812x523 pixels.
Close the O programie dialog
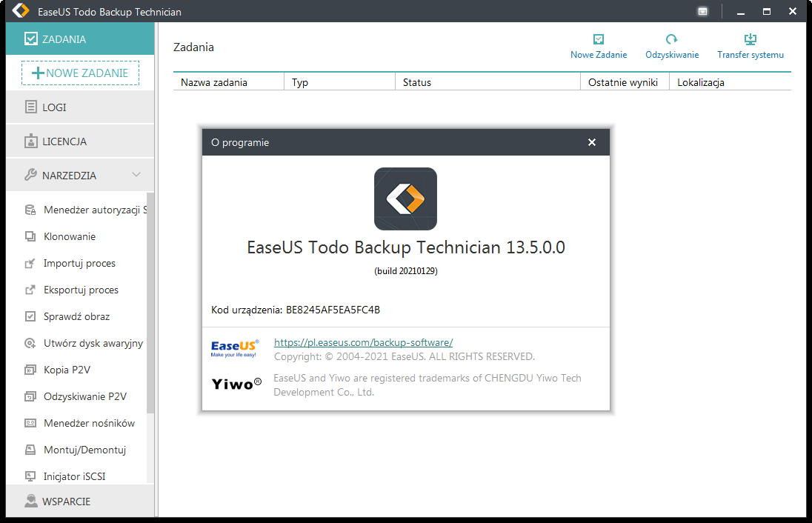(592, 142)
